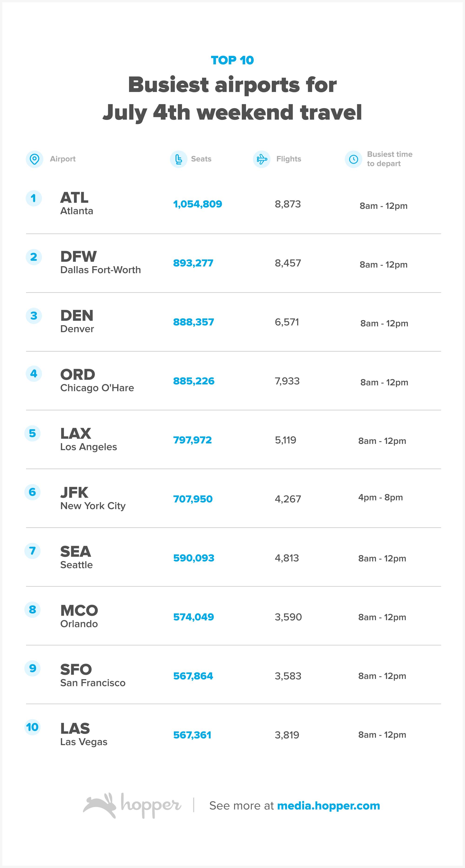The width and height of the screenshot is (465, 868).
Task: Click the 1,054,809 seats value
Action: 198,204
